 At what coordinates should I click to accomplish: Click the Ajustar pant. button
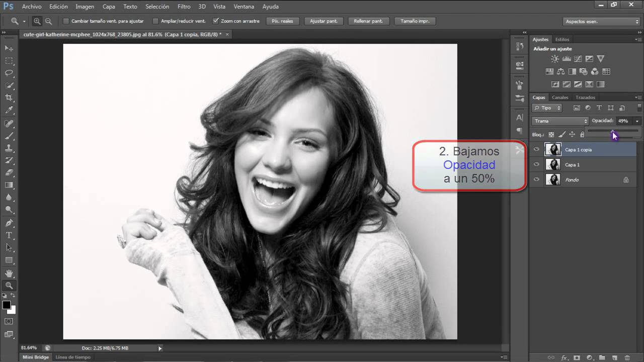pyautogui.click(x=324, y=21)
